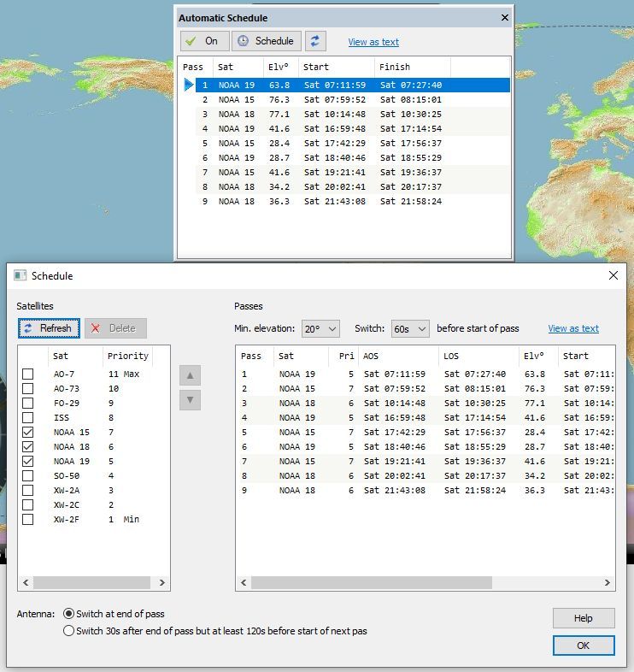Open View as text link in Schedule dialog
This screenshot has height=672, width=634.
pos(572,328)
